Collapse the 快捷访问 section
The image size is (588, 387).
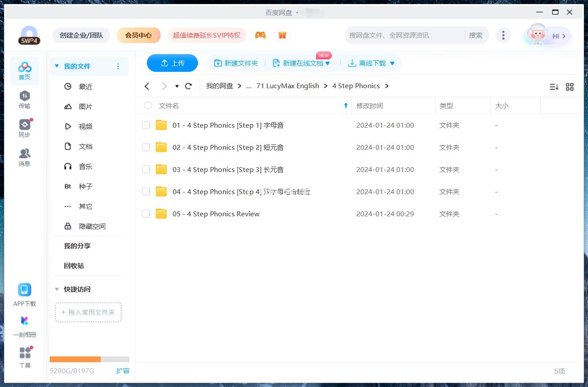click(57, 289)
